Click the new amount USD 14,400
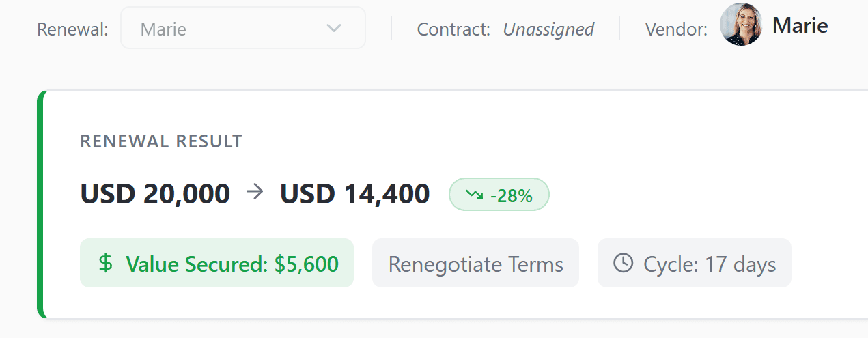Screen dimensions: 868x338 tap(354, 194)
